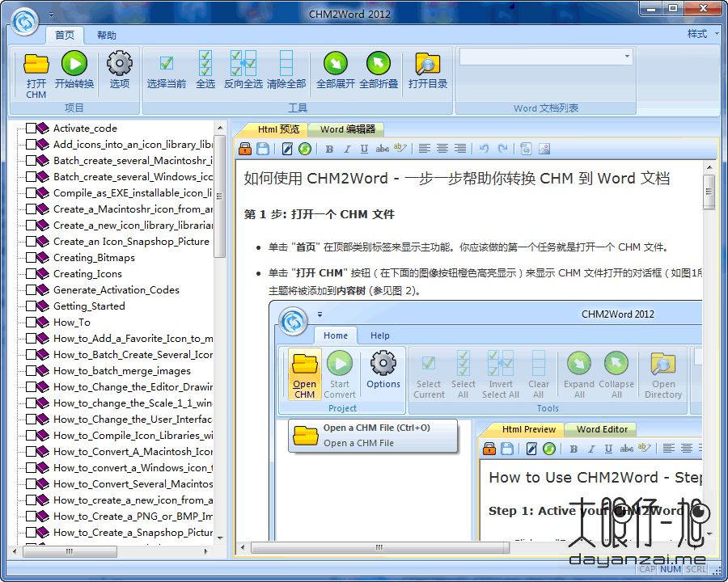
Task: Click the ab highlight pen icon
Action: [400, 149]
